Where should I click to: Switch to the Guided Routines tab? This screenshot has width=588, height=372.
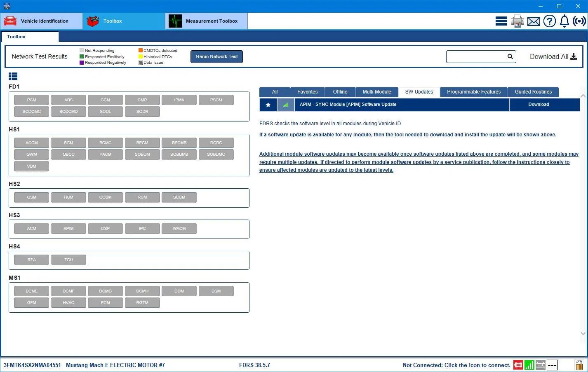tap(533, 92)
